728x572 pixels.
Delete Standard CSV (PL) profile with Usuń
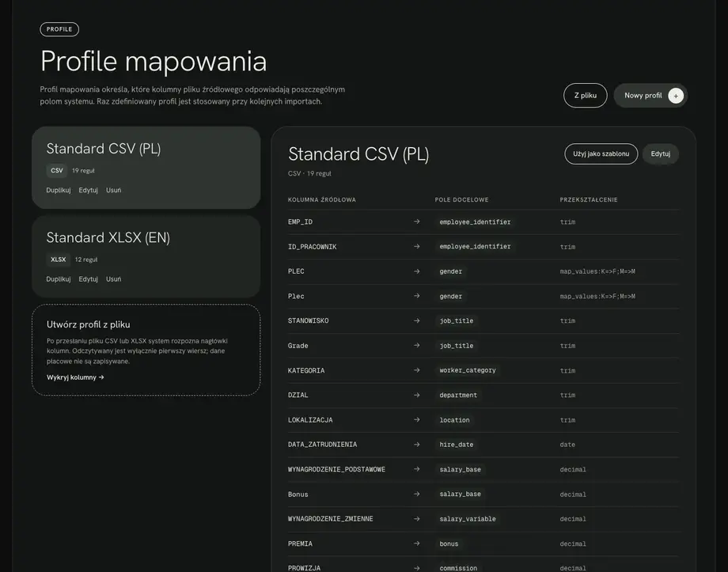pyautogui.click(x=113, y=190)
